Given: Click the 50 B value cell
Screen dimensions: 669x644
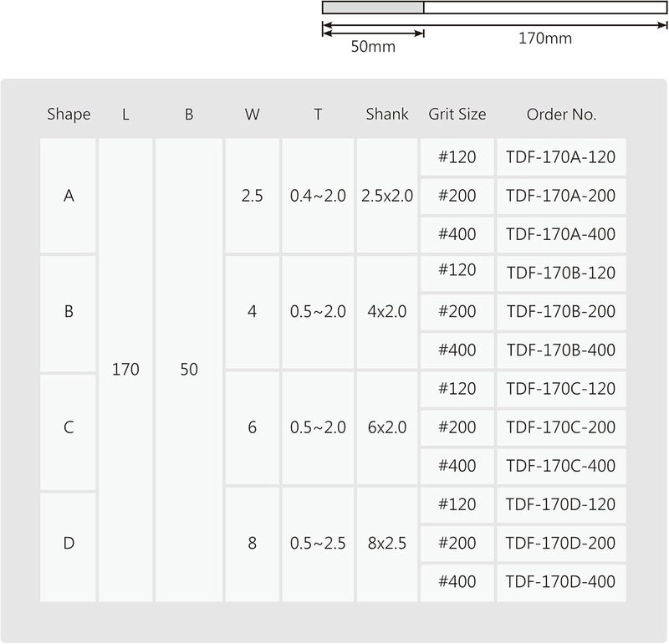Looking at the screenshot, I should pyautogui.click(x=189, y=369).
